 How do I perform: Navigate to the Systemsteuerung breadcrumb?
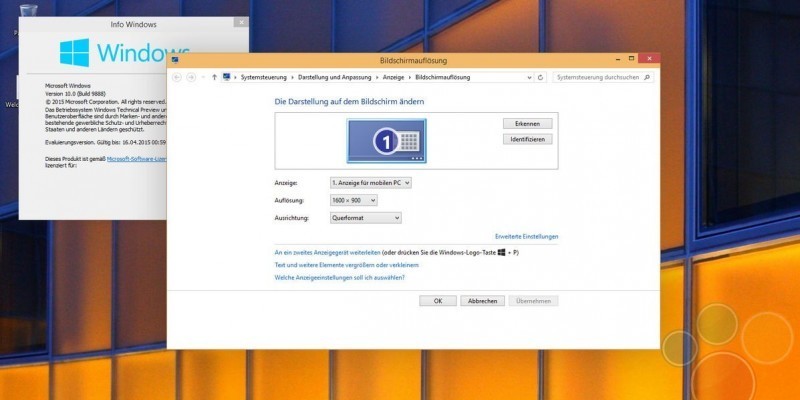[264, 78]
